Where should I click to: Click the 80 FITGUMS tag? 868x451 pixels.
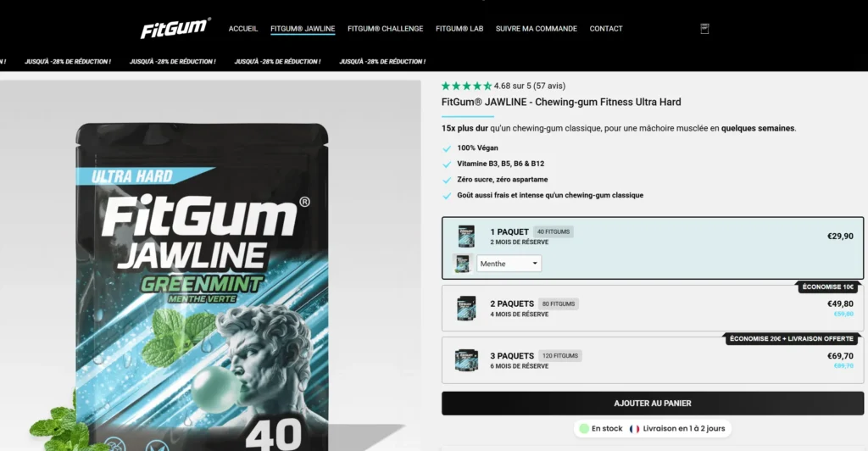[x=558, y=303]
